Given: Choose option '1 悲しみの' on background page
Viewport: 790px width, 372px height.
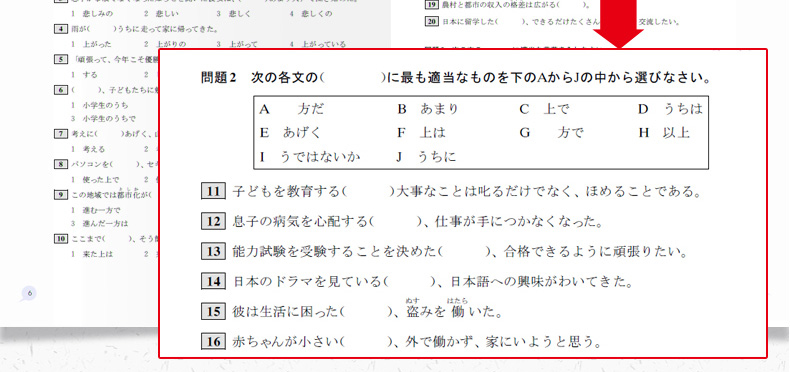Looking at the screenshot, I should tap(92, 14).
